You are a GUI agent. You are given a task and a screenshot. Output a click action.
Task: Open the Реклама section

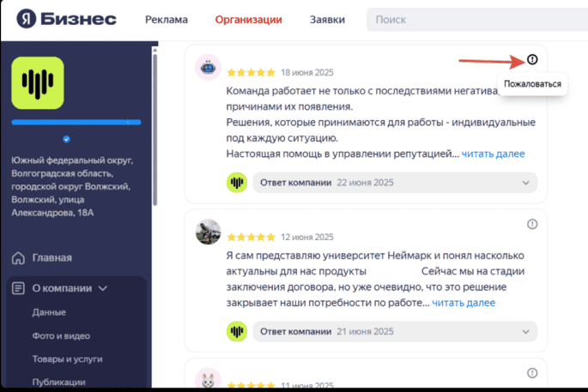pos(167,20)
